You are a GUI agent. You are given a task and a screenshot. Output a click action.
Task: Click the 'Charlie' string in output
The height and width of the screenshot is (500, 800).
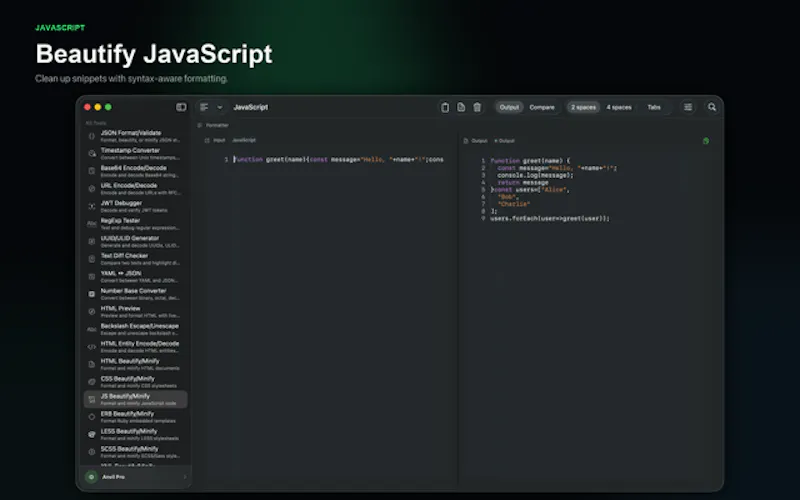tap(514, 204)
